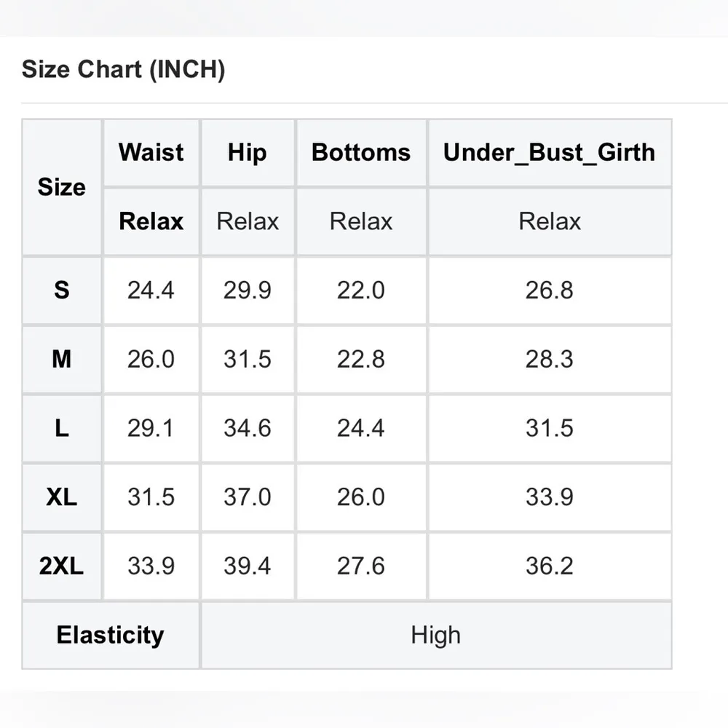The width and height of the screenshot is (728, 728).
Task: Select the Hip column header
Action: (248, 152)
